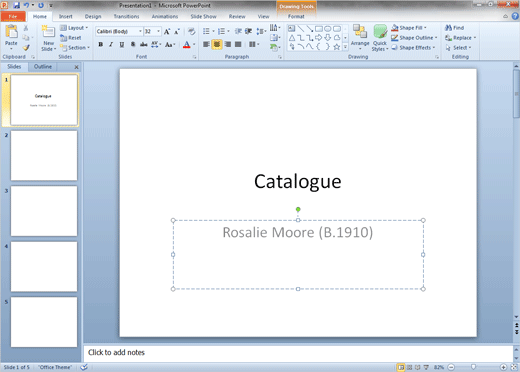Switch to the Transitions tab
Viewport: 520px width, 372px height.
pos(126,16)
